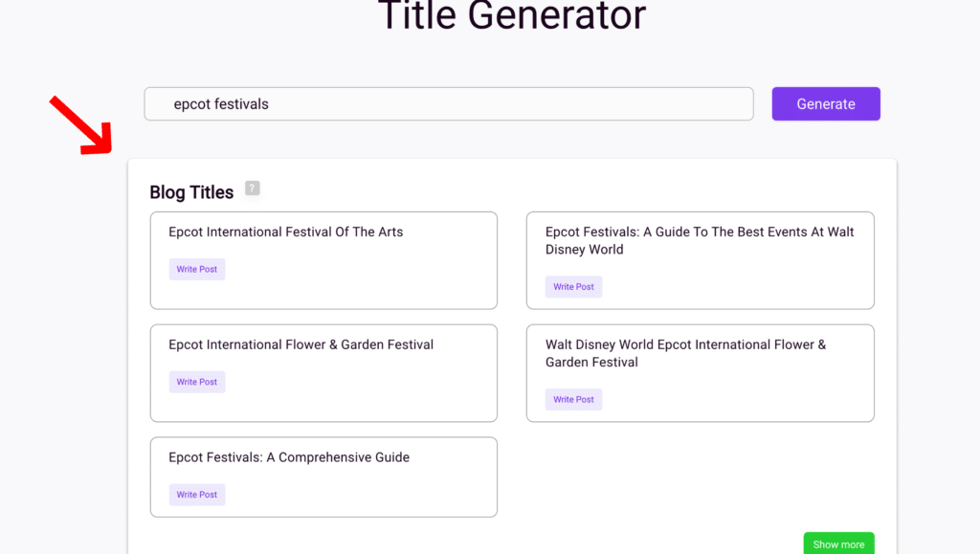
Task: Click the help icon beside Blog Titles
Action: pos(252,188)
